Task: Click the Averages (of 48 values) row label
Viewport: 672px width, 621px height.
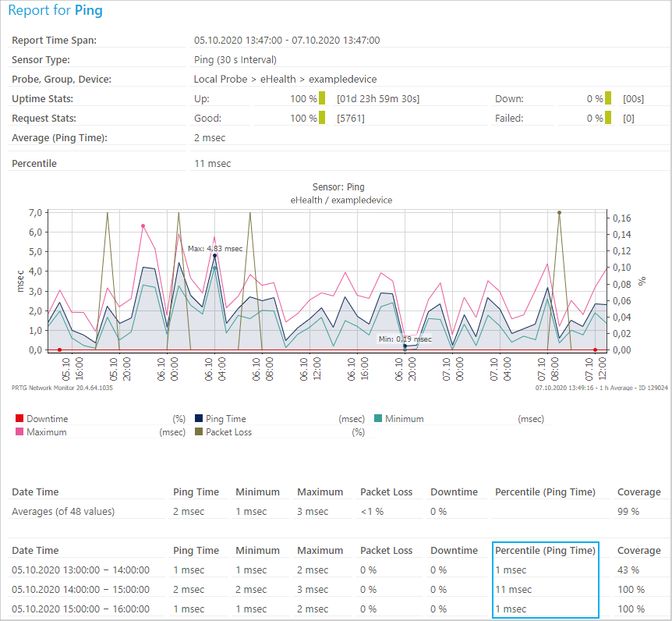Action: [63, 512]
